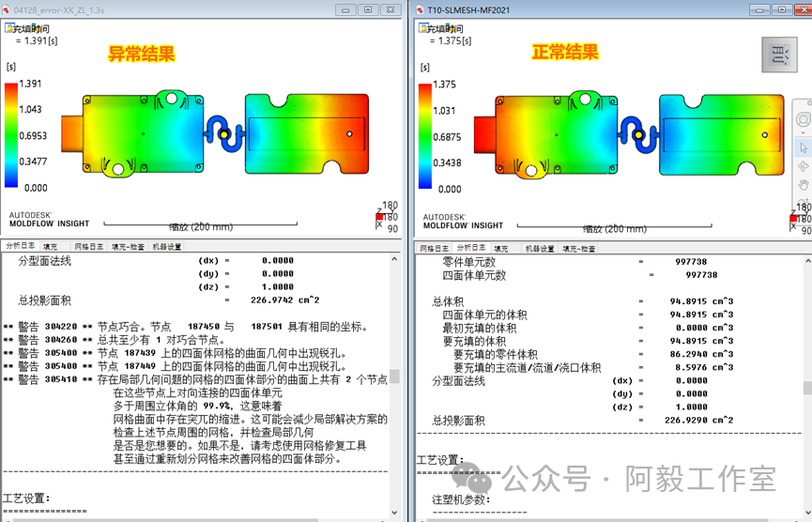Open 填充 tab in left window
The width and height of the screenshot is (812, 522).
51,247
